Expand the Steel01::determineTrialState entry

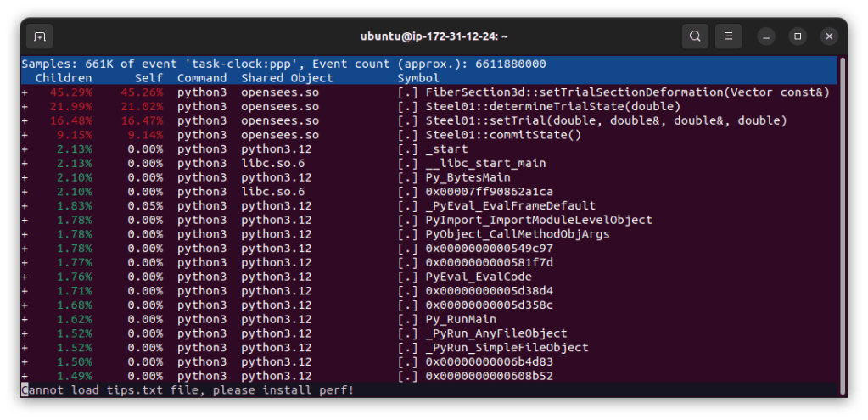tap(25, 107)
